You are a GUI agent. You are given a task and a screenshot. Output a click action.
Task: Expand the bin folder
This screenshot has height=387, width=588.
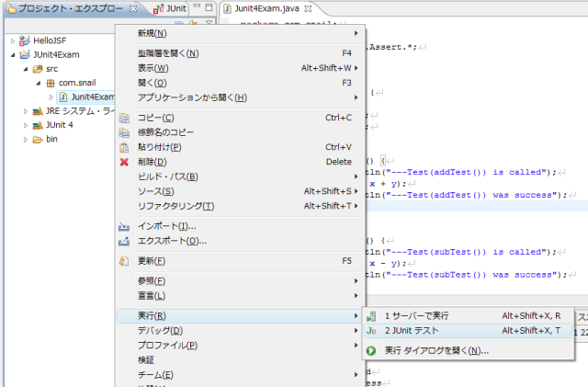pos(25,140)
